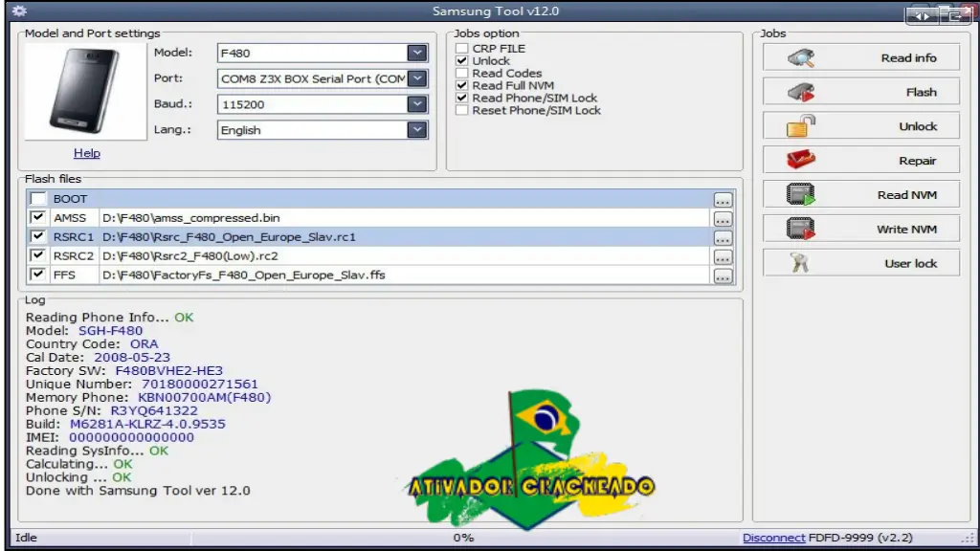The height and width of the screenshot is (551, 980).
Task: Open the Port dropdown arrow
Action: coord(417,78)
